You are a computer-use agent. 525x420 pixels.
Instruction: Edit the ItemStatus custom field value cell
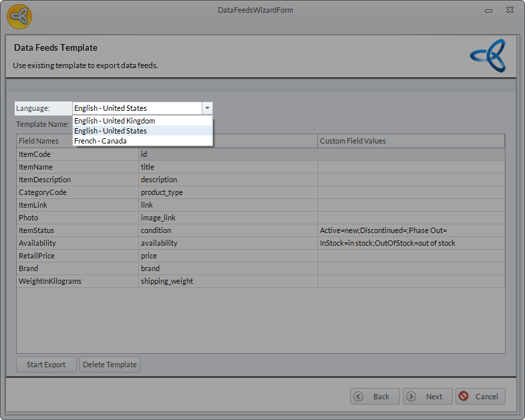click(411, 230)
